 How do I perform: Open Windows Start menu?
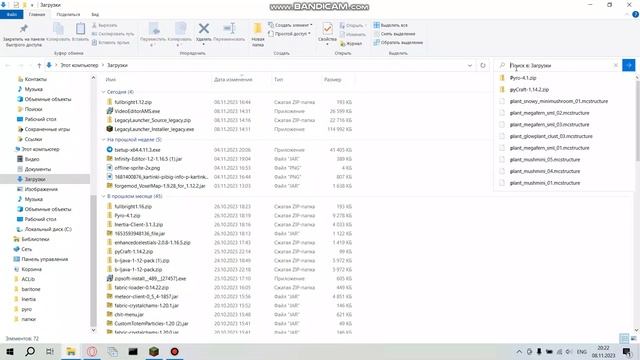tap(10, 351)
